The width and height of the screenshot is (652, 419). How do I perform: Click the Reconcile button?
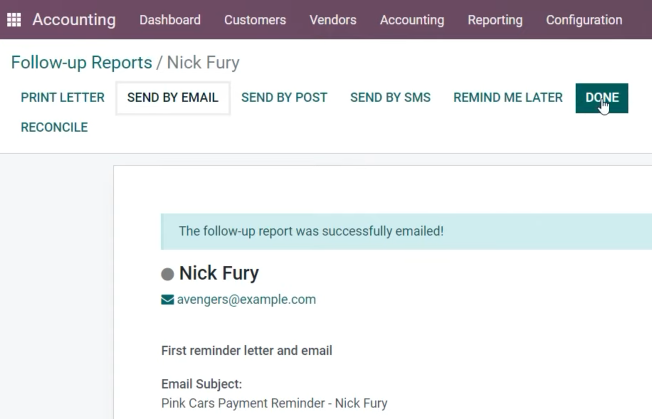click(x=54, y=127)
